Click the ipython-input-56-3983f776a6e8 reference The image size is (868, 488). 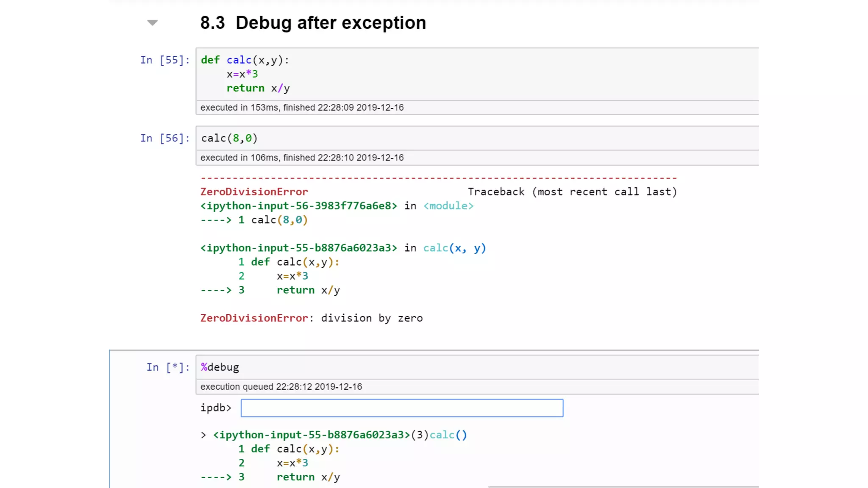(299, 206)
